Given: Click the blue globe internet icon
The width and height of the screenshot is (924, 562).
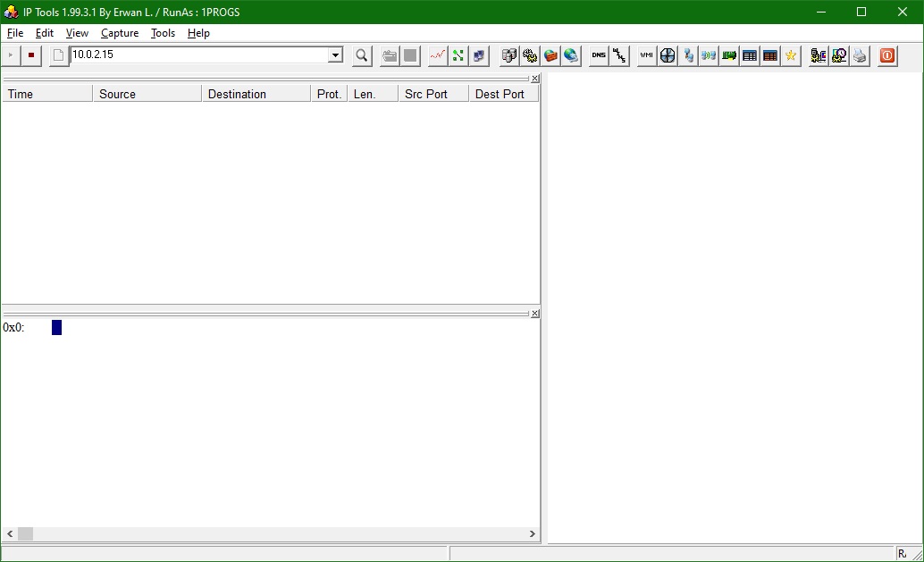Looking at the screenshot, I should (571, 55).
